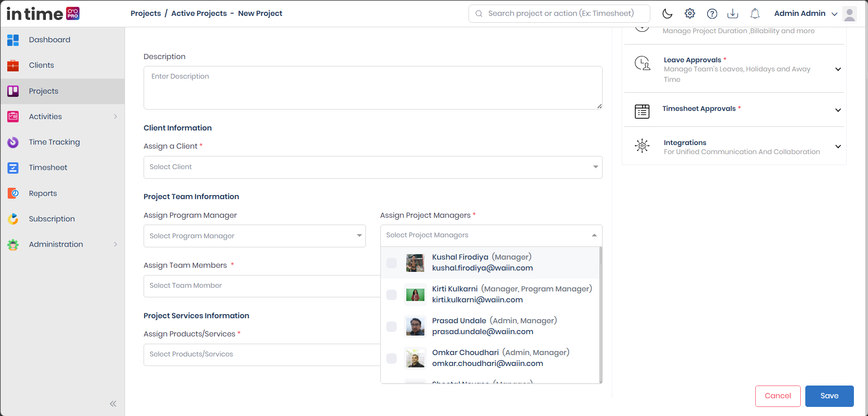The height and width of the screenshot is (416, 868).
Task: Click the project manager list scrollbar
Action: [601, 315]
